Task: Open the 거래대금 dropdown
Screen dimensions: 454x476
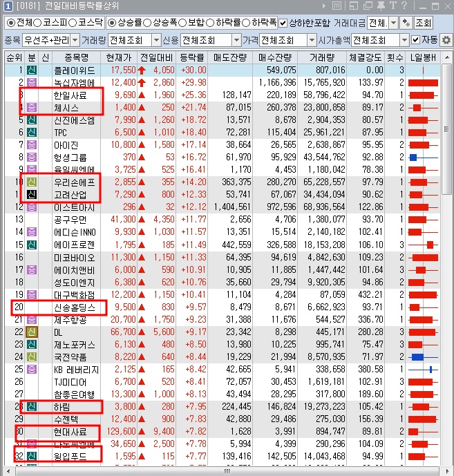Action: [x=394, y=23]
